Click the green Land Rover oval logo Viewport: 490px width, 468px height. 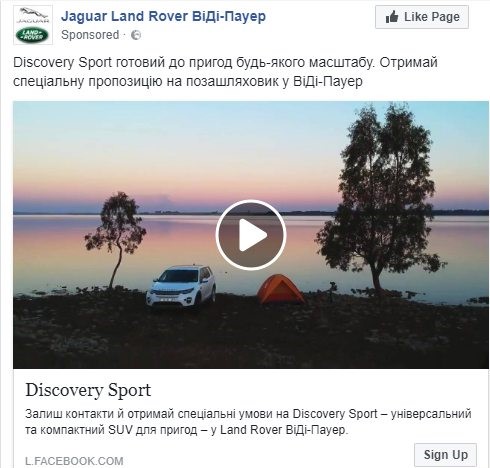[x=33, y=35]
